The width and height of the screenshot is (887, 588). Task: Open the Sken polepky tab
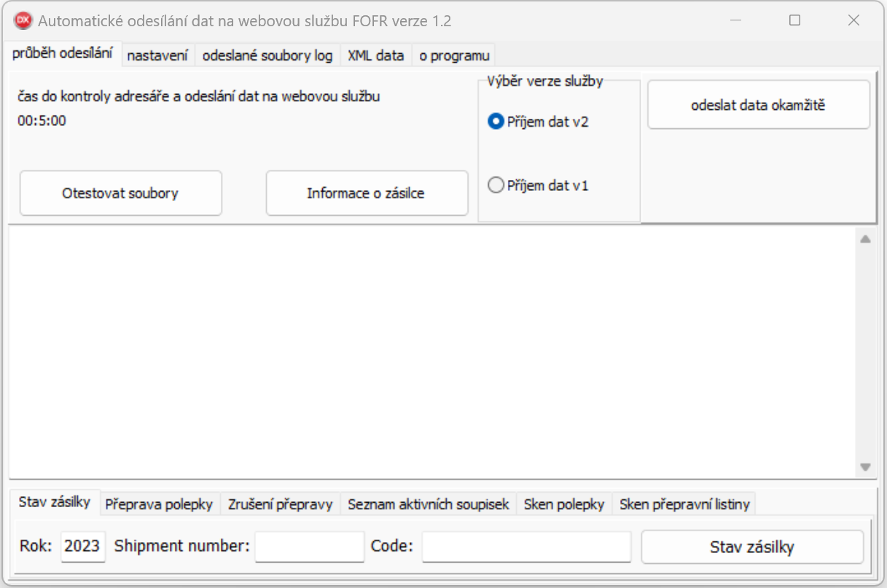tap(563, 503)
